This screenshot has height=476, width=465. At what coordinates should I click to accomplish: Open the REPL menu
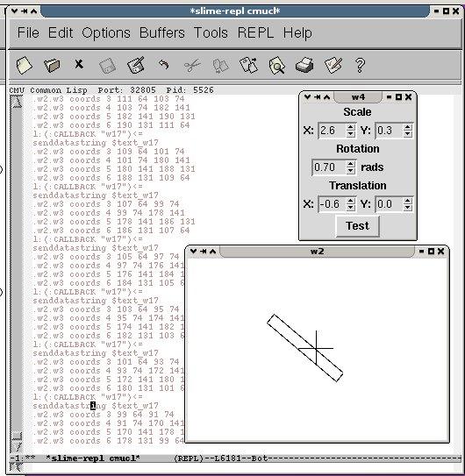[x=255, y=32]
